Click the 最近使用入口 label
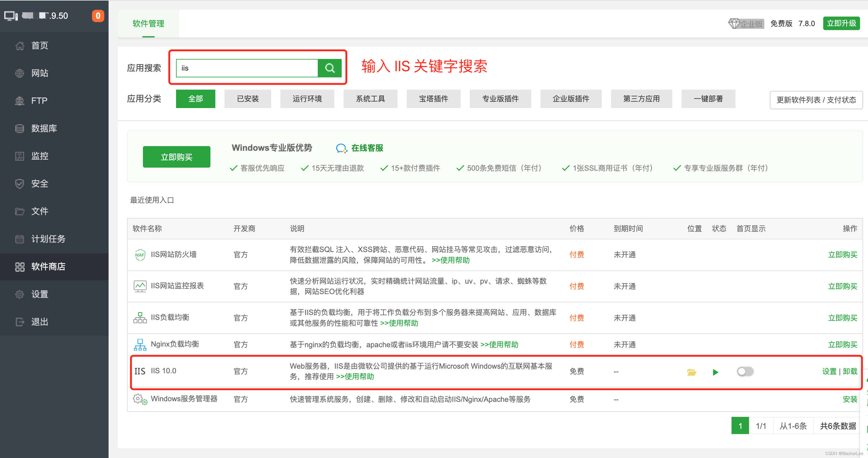 tap(152, 200)
